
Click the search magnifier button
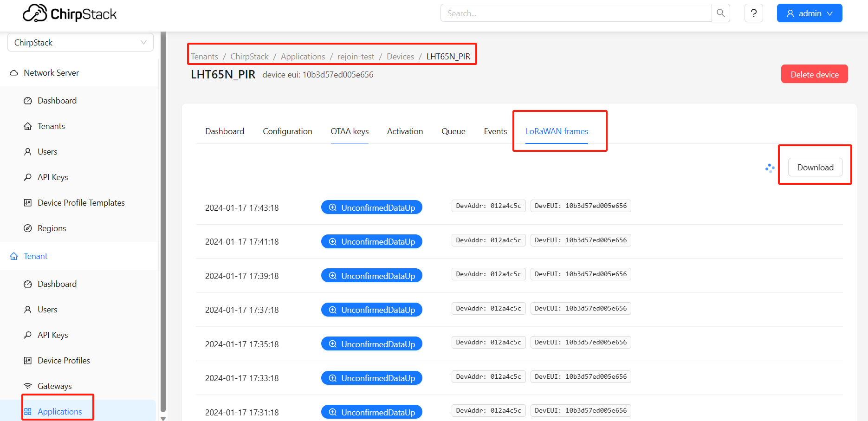tap(721, 13)
